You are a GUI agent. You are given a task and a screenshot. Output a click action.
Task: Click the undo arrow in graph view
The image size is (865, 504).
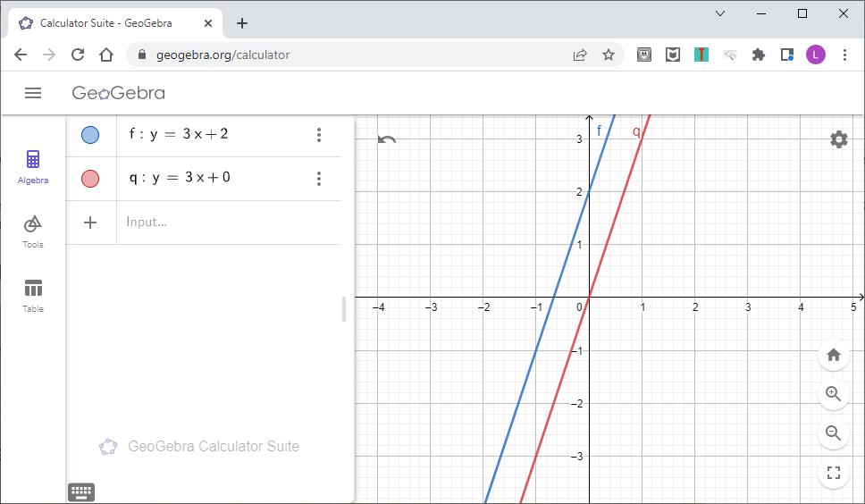click(386, 139)
